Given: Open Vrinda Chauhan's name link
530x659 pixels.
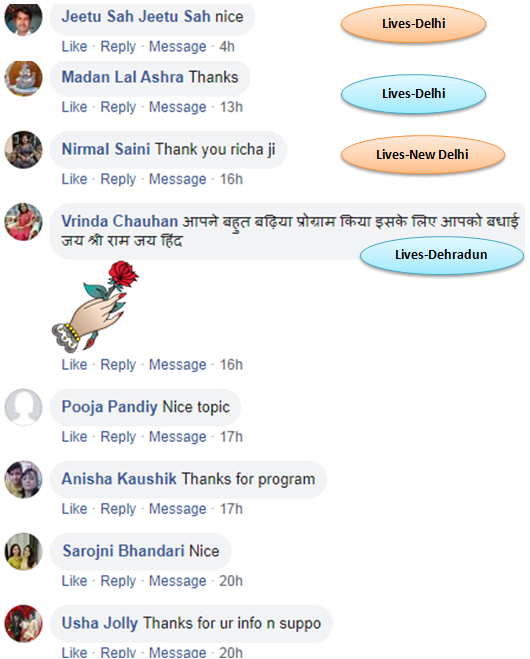Looking at the screenshot, I should pyautogui.click(x=120, y=221).
